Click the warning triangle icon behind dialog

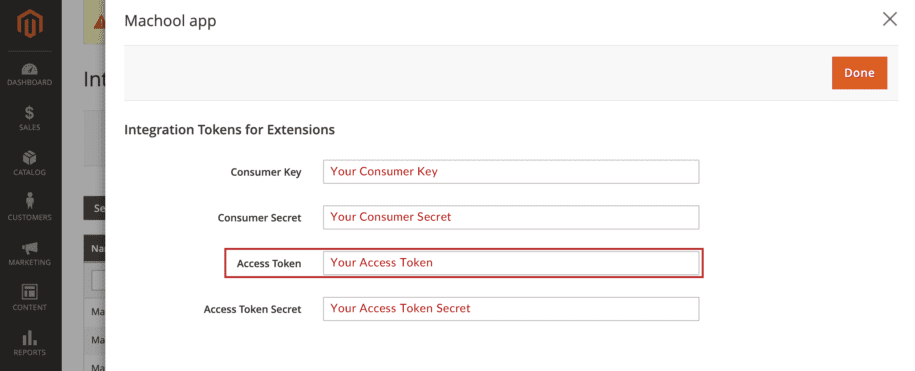click(x=100, y=22)
